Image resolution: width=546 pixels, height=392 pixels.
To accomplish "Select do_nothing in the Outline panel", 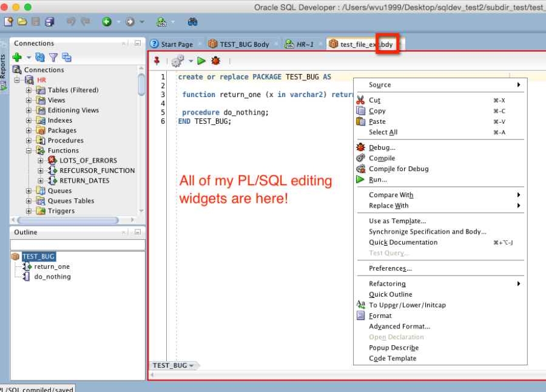I will pos(52,277).
